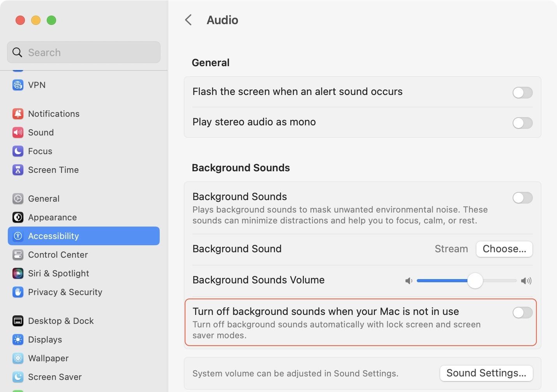Viewport: 557px width, 392px height.
Task: Click the Background Sounds Volume slider knob
Action: [475, 281]
